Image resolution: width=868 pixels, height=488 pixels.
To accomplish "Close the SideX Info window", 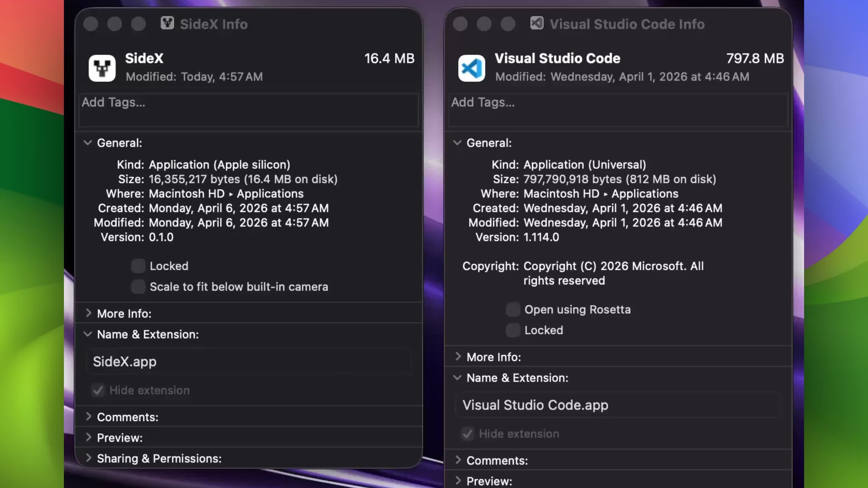I will coord(91,24).
